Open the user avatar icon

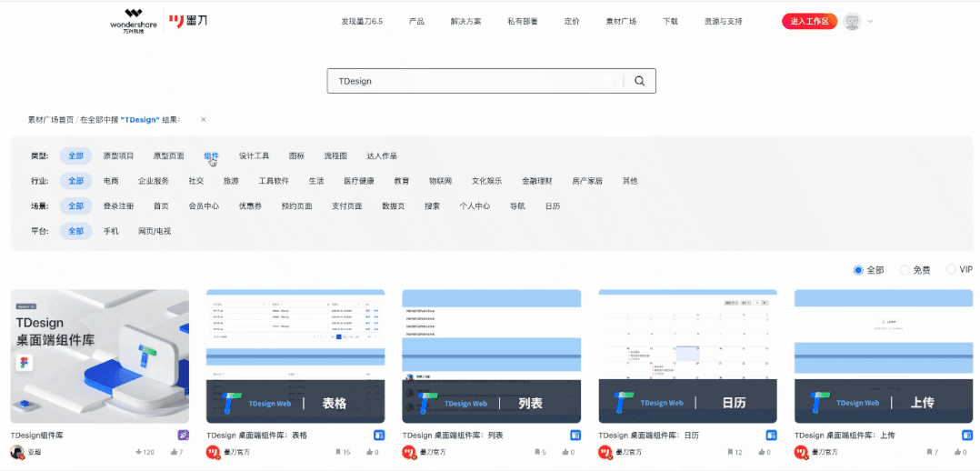(x=851, y=21)
